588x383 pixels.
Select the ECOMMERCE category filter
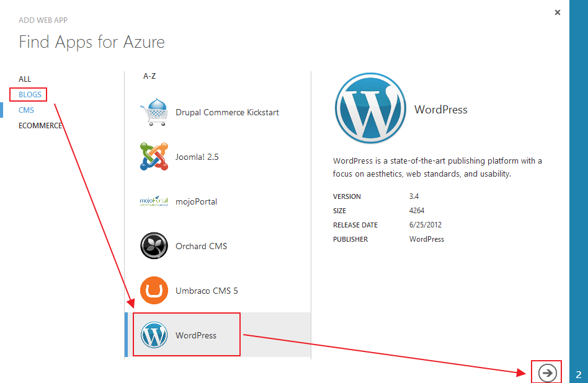40,126
